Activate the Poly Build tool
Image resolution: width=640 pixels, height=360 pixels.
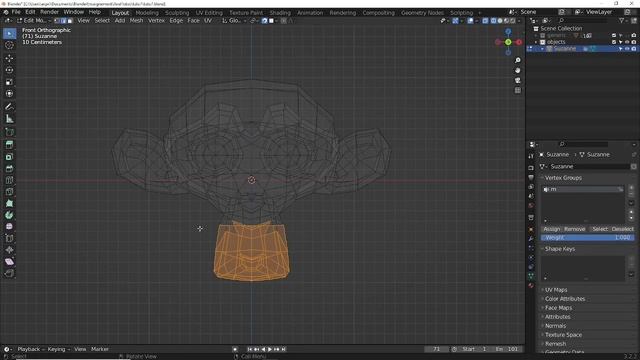click(9, 203)
